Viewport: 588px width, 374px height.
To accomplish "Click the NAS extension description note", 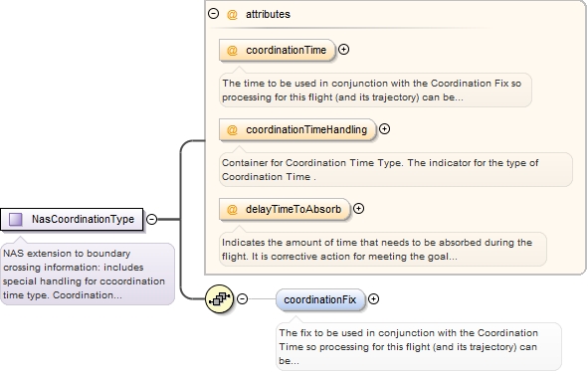I will coord(88,274).
